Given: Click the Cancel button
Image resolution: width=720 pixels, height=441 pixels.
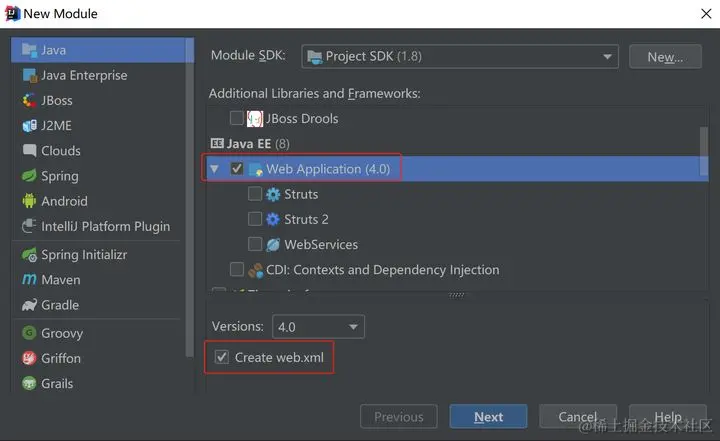Looking at the screenshot, I should [x=578, y=417].
